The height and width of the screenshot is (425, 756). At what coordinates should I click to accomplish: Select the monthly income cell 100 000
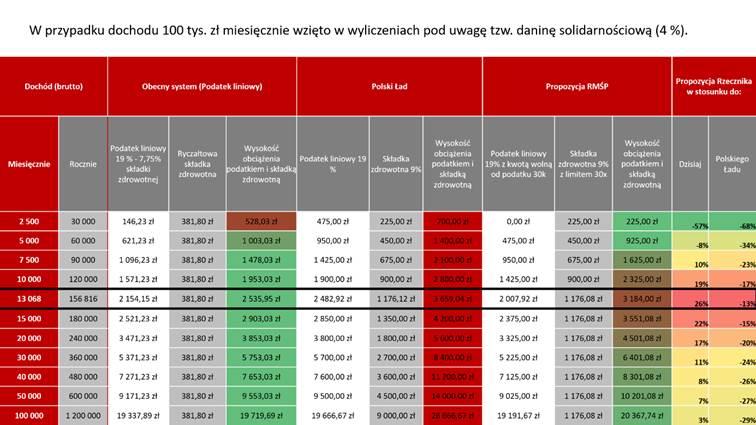pos(29,413)
